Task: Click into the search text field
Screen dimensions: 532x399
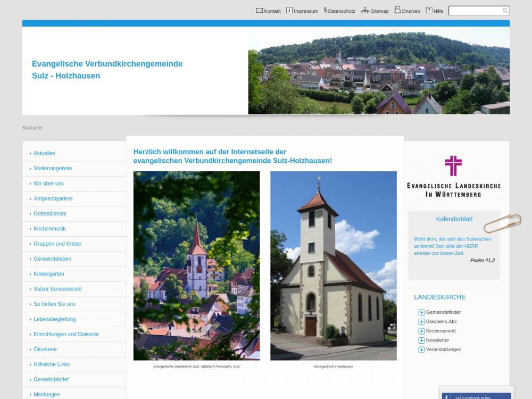Action: 475,11
